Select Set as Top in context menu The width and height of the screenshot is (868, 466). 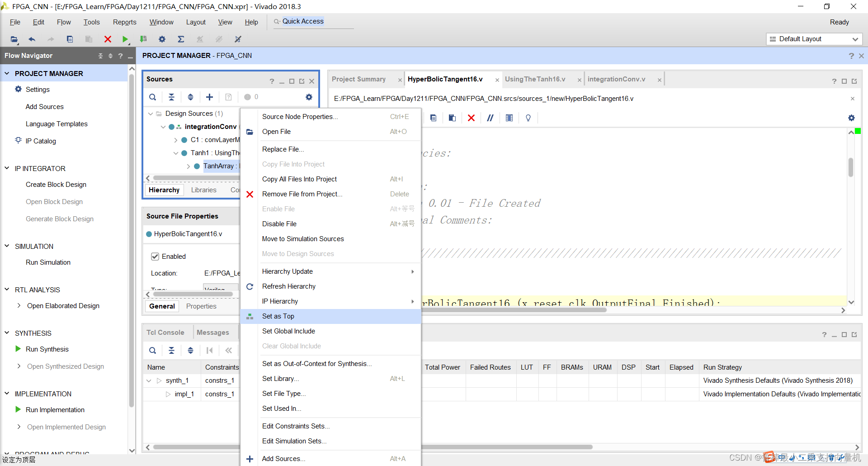click(278, 316)
